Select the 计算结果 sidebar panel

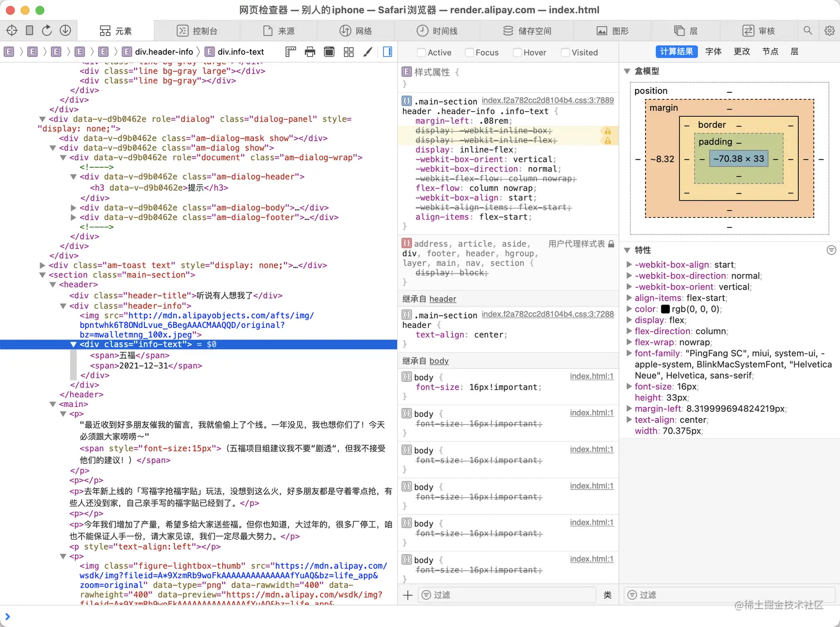pyautogui.click(x=676, y=52)
